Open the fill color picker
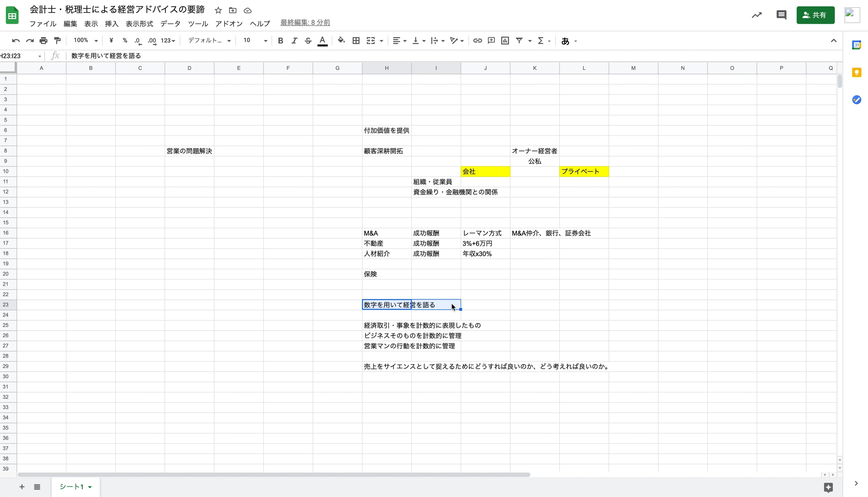The width and height of the screenshot is (868, 497). pyautogui.click(x=341, y=40)
